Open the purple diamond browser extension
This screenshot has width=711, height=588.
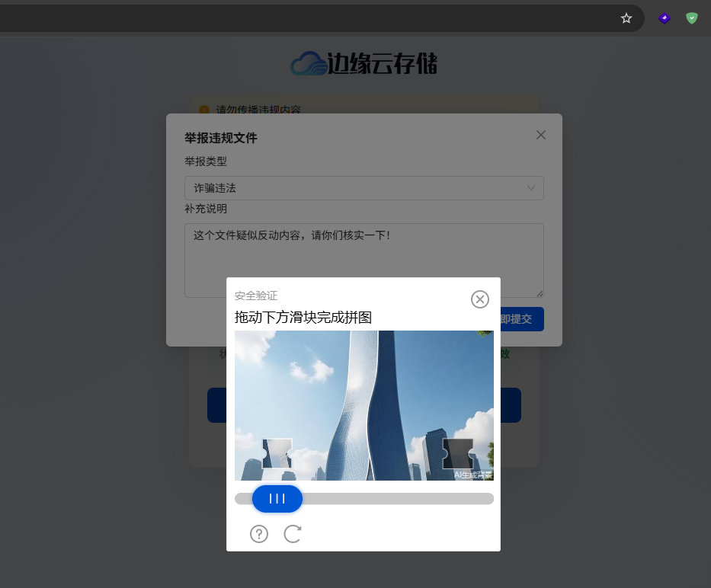tap(665, 18)
